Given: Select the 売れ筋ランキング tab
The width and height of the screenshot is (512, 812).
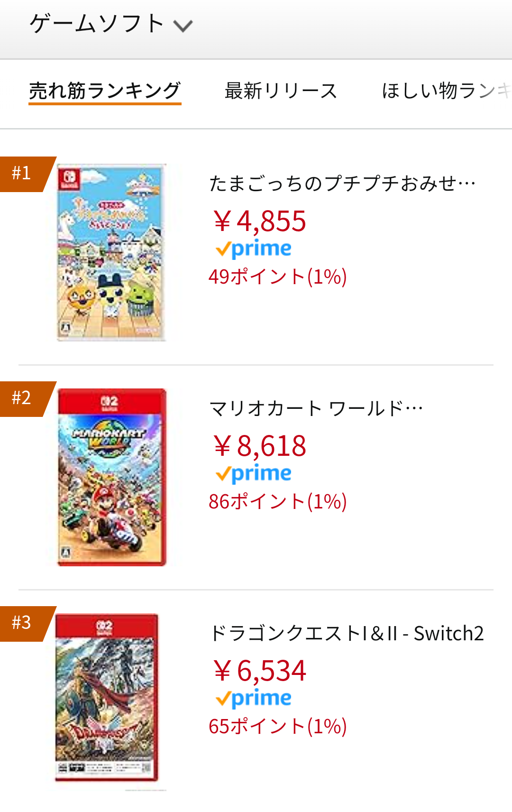Looking at the screenshot, I should [x=105, y=91].
